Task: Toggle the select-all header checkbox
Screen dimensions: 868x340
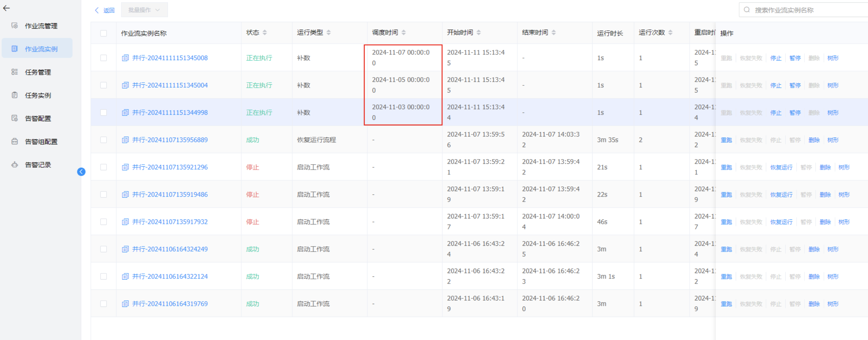Action: [104, 33]
